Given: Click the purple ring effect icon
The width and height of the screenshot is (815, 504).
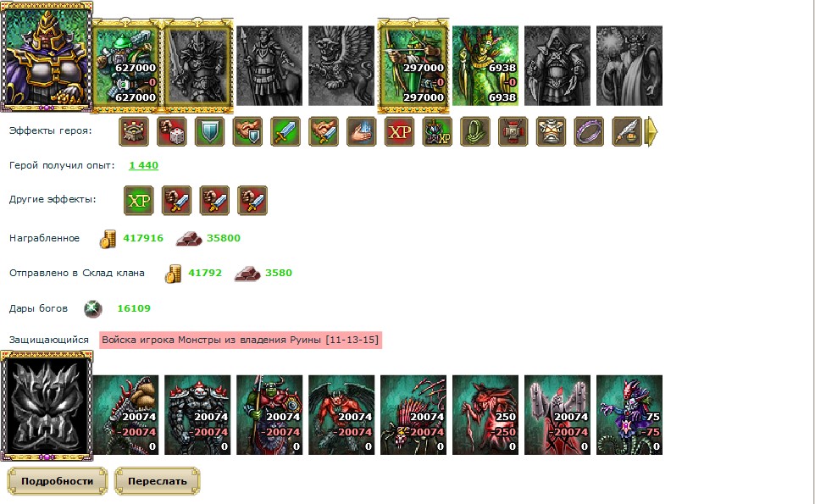Looking at the screenshot, I should 590,131.
